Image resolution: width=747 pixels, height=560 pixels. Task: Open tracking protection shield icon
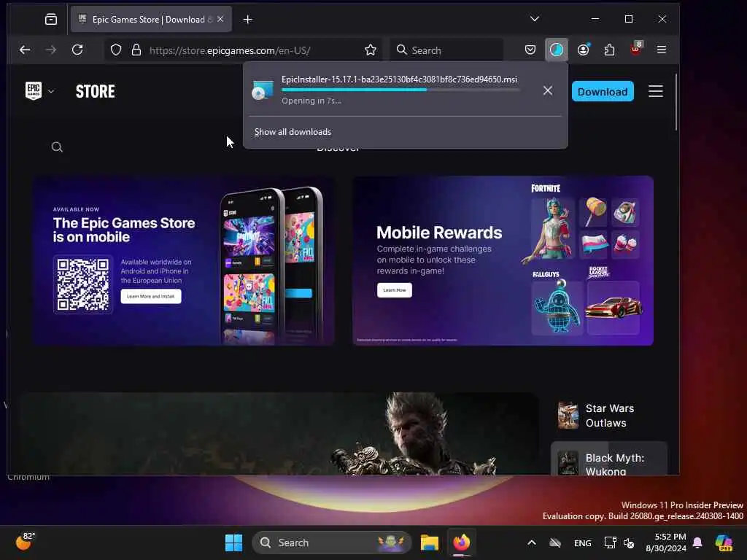click(x=116, y=50)
